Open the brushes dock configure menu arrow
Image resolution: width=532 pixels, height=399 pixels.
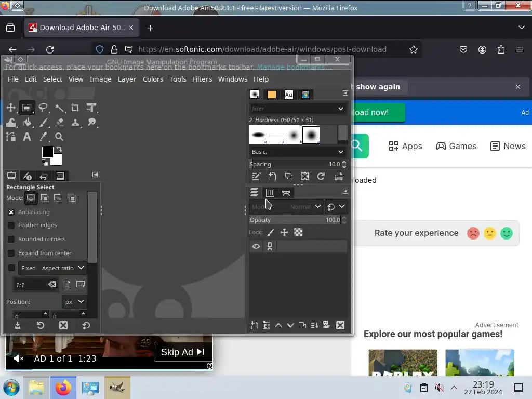(x=345, y=94)
